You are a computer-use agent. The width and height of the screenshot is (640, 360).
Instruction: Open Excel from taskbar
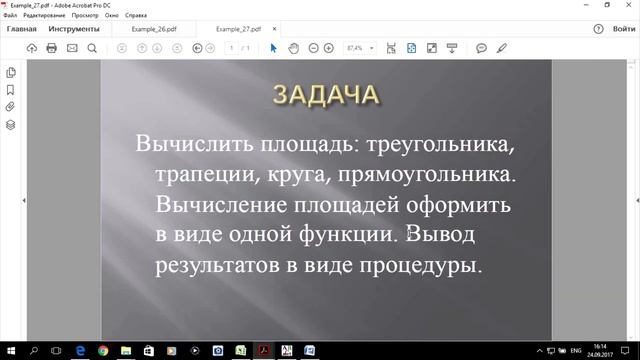pyautogui.click(x=240, y=351)
